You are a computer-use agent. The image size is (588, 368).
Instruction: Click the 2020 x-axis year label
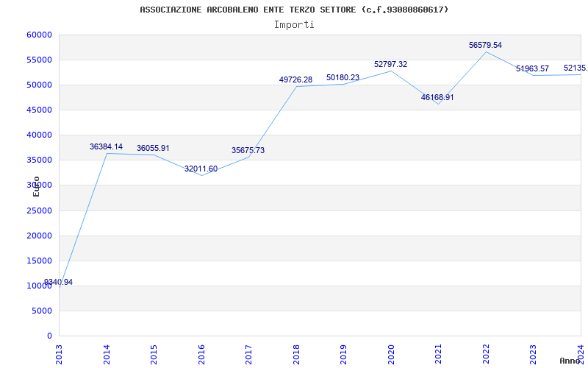click(391, 354)
